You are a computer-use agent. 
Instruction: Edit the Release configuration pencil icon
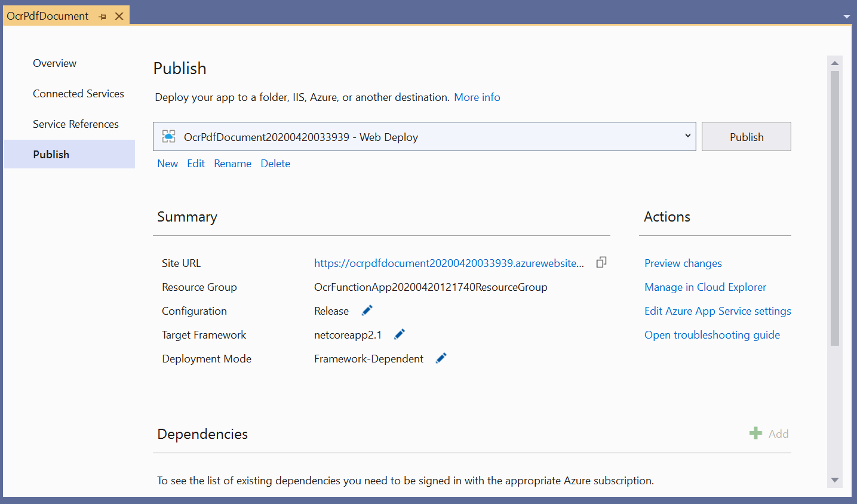[367, 311]
